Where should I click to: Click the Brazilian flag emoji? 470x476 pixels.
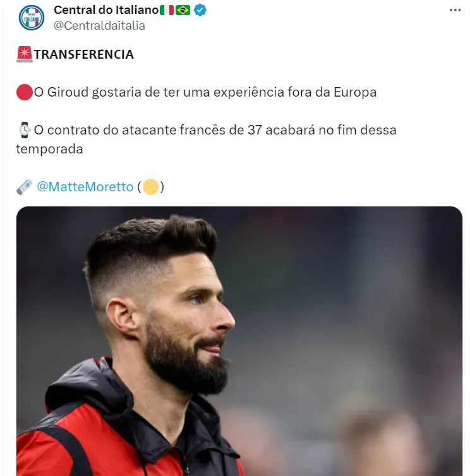183,10
